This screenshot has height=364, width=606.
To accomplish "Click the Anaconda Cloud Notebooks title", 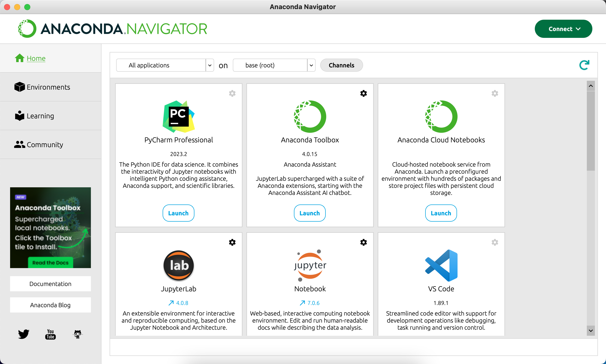I will point(441,140).
